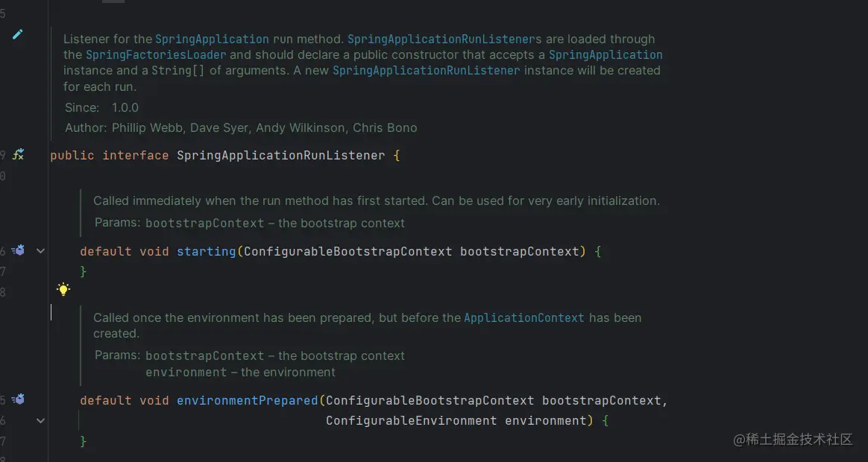Follow SpringApplication link after 'Listener for the'
Screen dimensions: 868x462
(x=212, y=39)
